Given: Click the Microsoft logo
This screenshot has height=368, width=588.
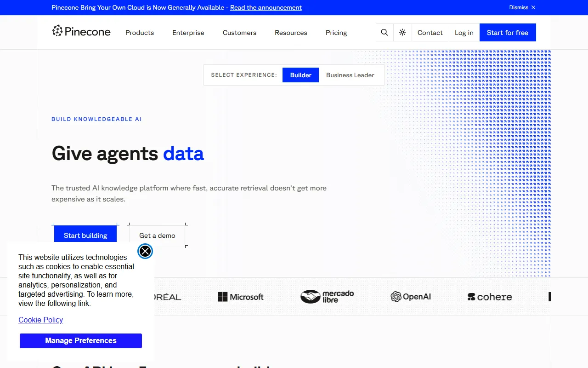Looking at the screenshot, I should (x=241, y=297).
